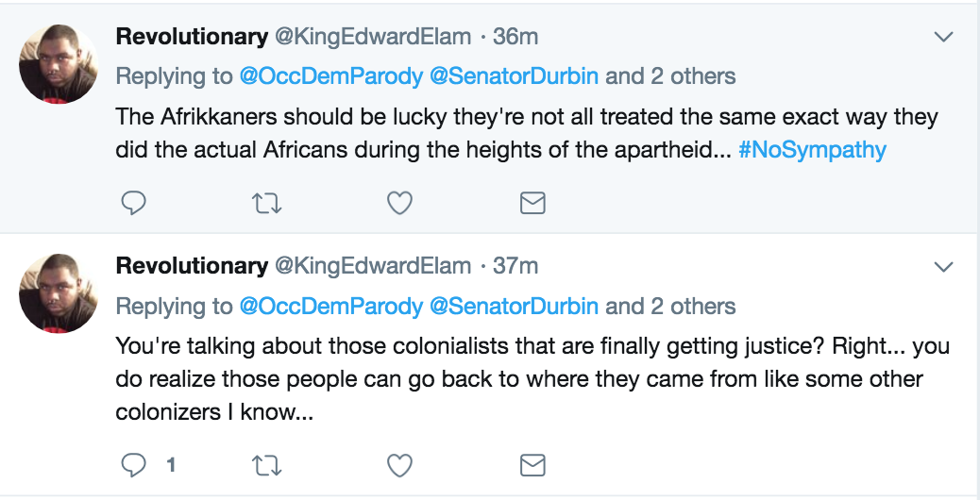Reply to the tweet posted 36m ago
Screen dimensions: 980x500
135,203
